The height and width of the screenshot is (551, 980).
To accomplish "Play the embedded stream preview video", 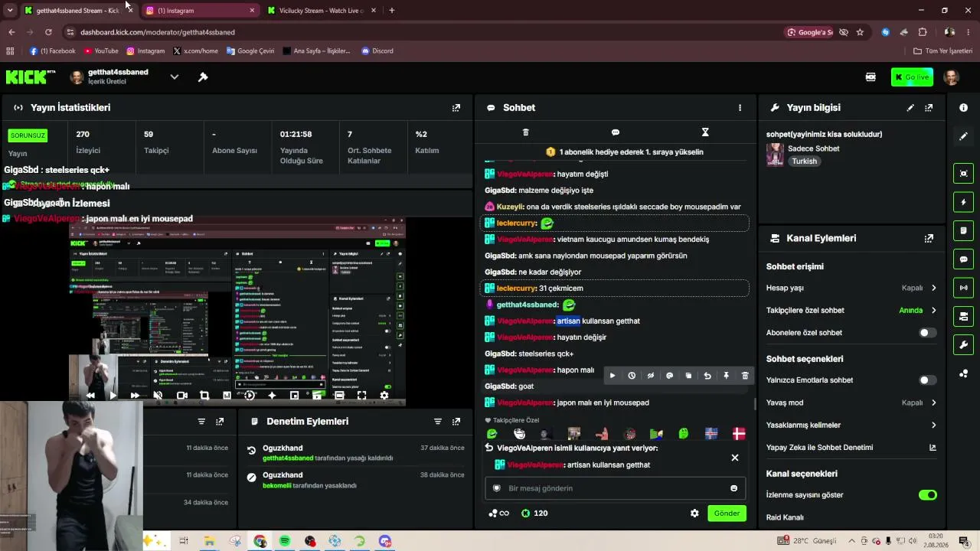I will point(113,396).
